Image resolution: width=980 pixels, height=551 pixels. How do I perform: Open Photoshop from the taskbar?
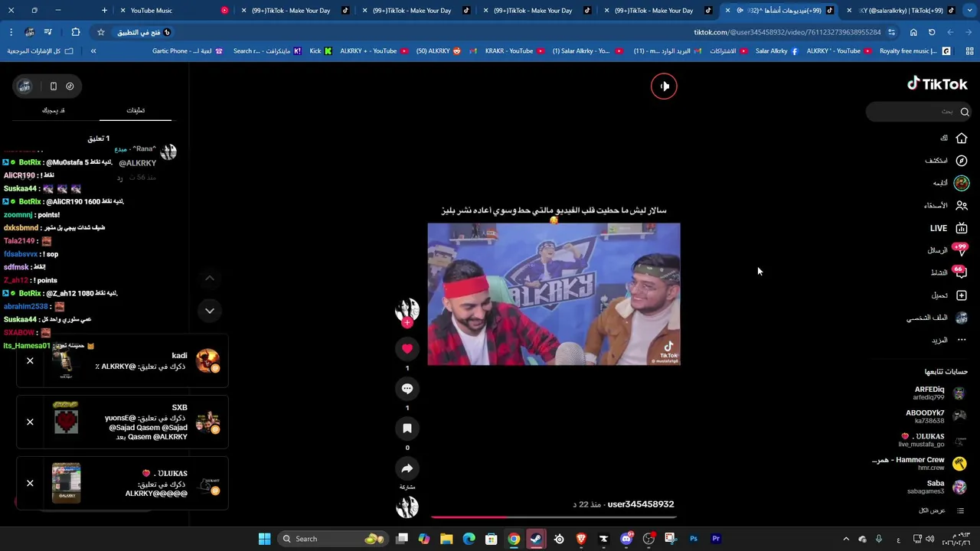(694, 539)
